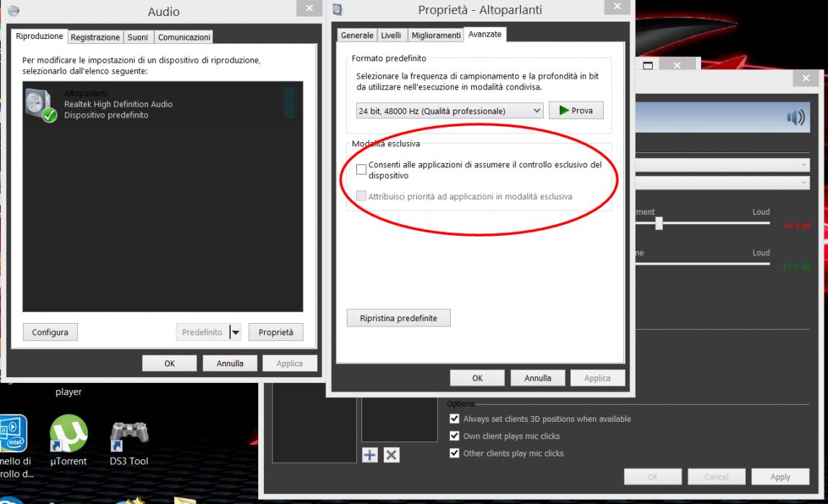
Task: Click the X remove icon beside plus
Action: pos(390,455)
